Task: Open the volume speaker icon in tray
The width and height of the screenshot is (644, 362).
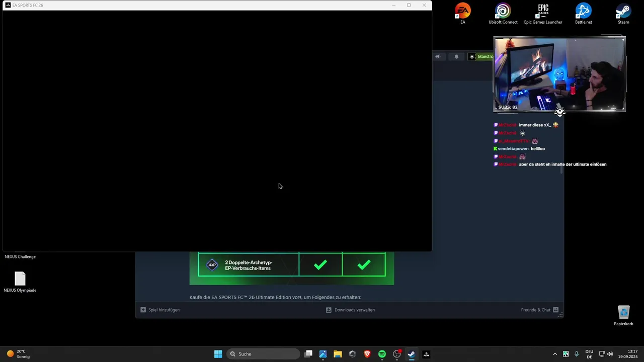Action: pos(610,354)
